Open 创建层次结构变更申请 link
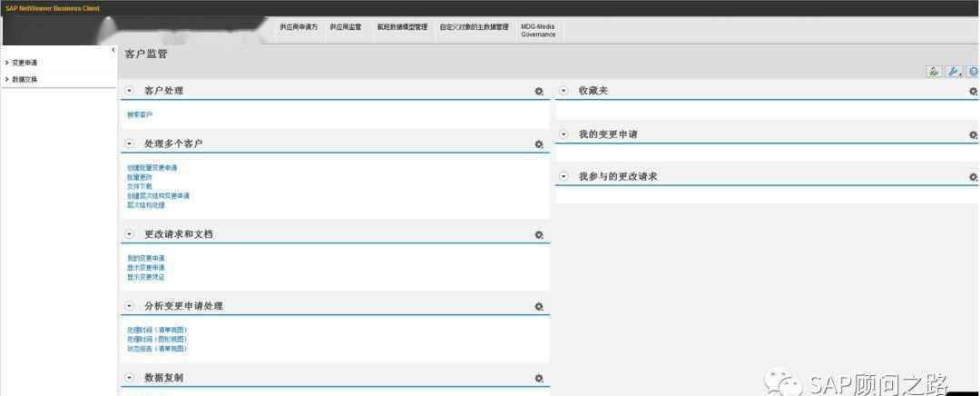980x396 pixels. click(x=158, y=196)
